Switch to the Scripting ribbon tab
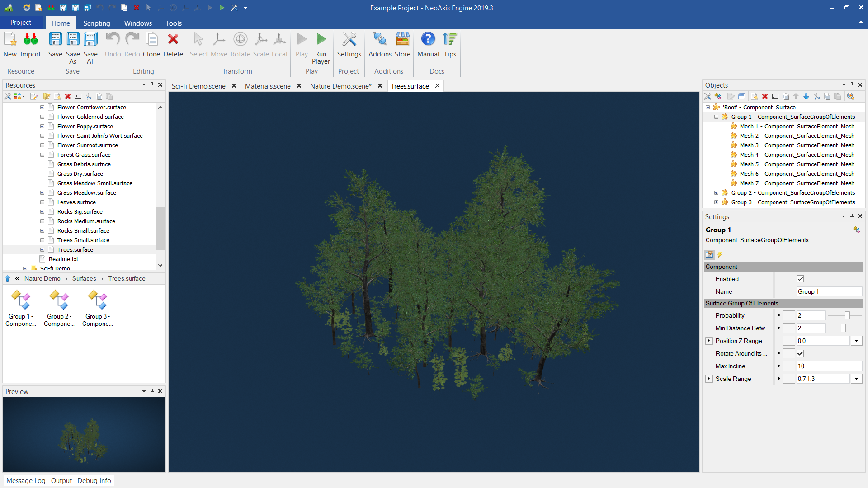This screenshot has width=868, height=488. (x=96, y=23)
